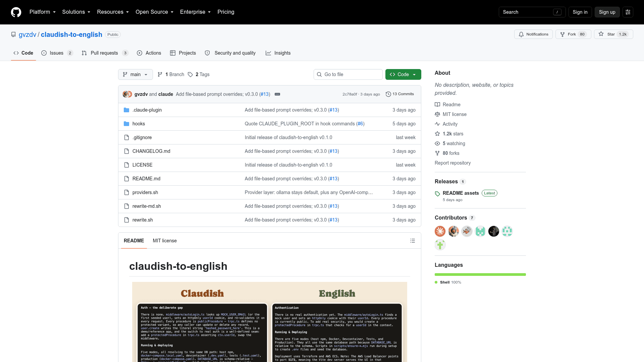Expand the Resources menu
Viewport: 644px width, 362px height.
113,12
